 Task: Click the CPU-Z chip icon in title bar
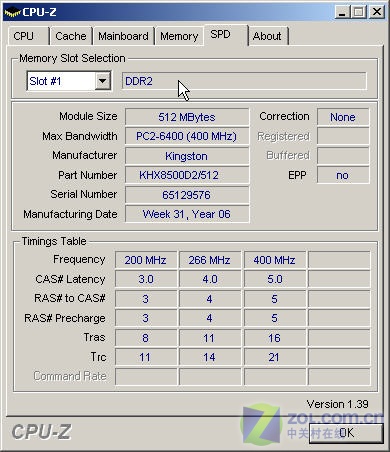tap(12, 13)
